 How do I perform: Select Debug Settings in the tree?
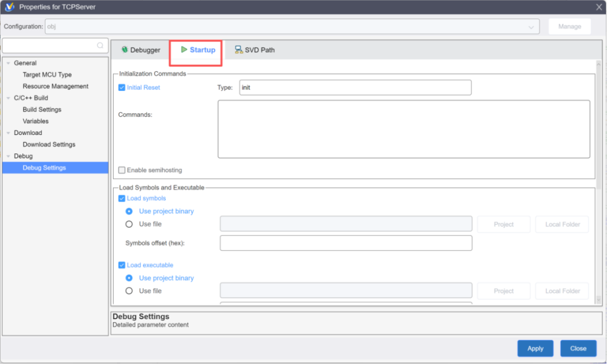(55, 167)
